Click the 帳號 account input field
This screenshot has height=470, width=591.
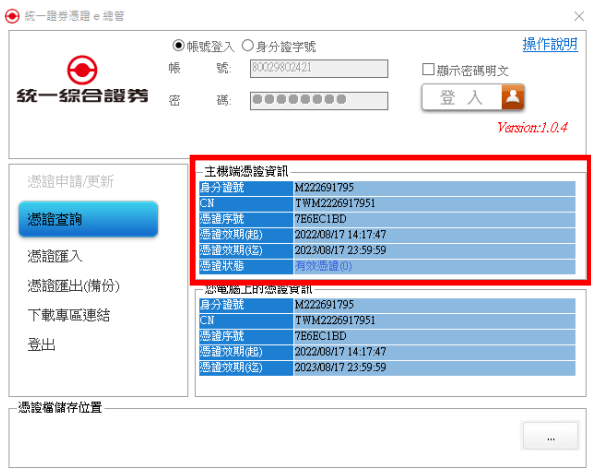[319, 68]
